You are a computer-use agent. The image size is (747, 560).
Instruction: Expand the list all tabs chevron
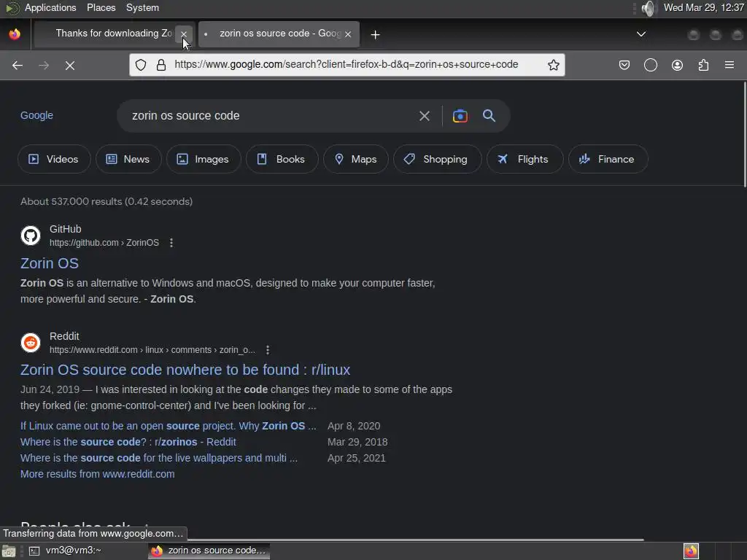pyautogui.click(x=641, y=34)
